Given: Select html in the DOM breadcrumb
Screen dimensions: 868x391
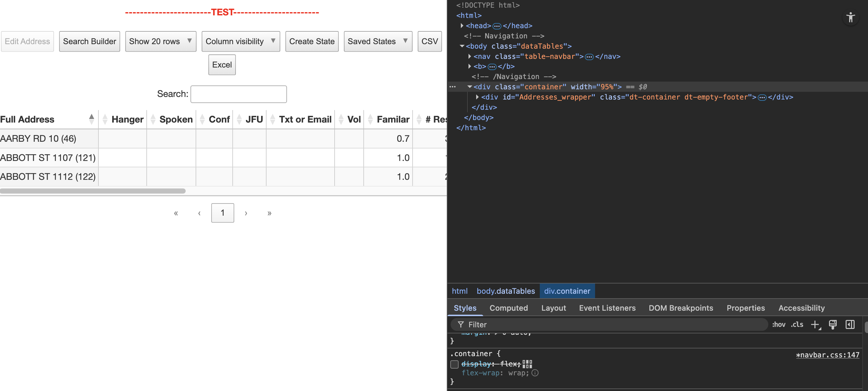Looking at the screenshot, I should [x=459, y=291].
